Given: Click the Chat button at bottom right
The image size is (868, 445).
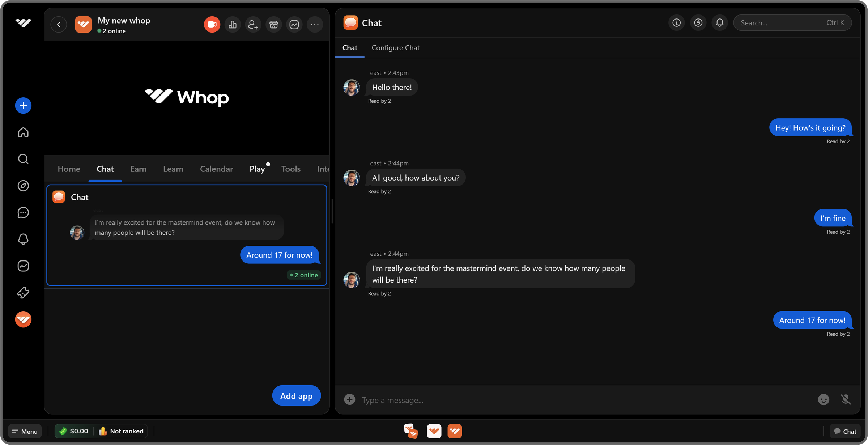Looking at the screenshot, I should 845,431.
